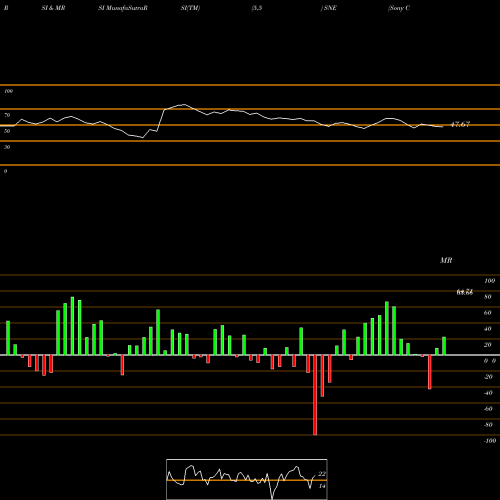This screenshot has height=500, width=500.
Task: Click the 80 label on MR scale
Action: coord(488,297)
